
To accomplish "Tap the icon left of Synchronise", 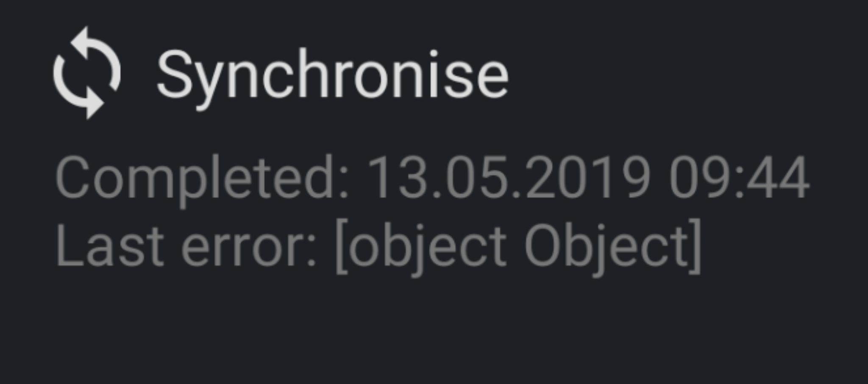I will [87, 73].
